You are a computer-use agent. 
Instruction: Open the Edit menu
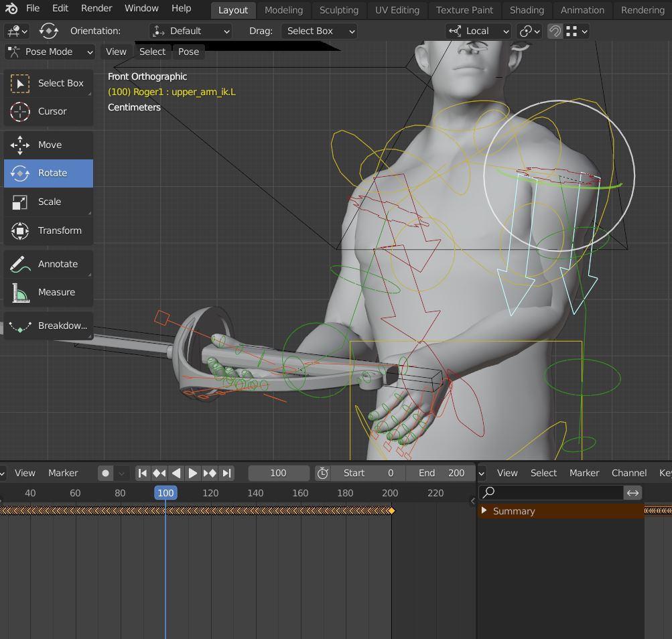point(60,8)
